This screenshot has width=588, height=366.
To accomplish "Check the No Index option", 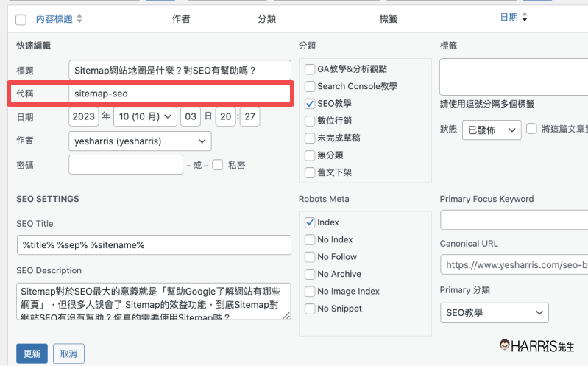I will pyautogui.click(x=310, y=240).
